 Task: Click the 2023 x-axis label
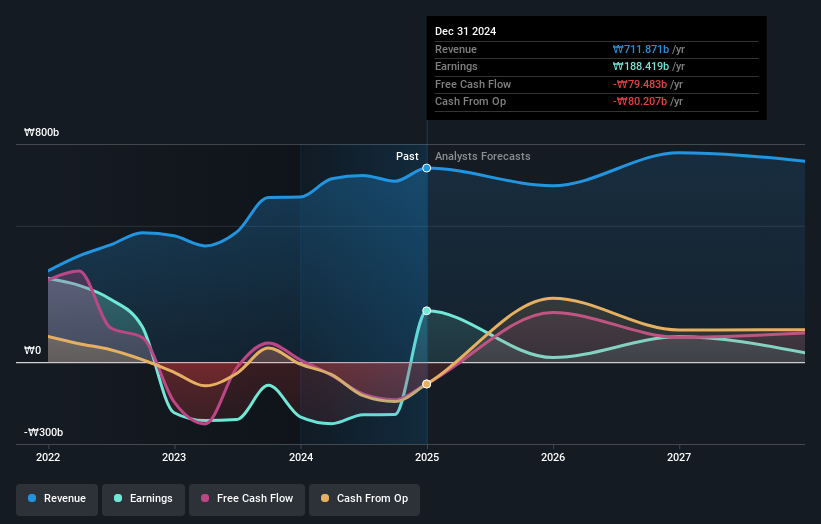[x=174, y=458]
